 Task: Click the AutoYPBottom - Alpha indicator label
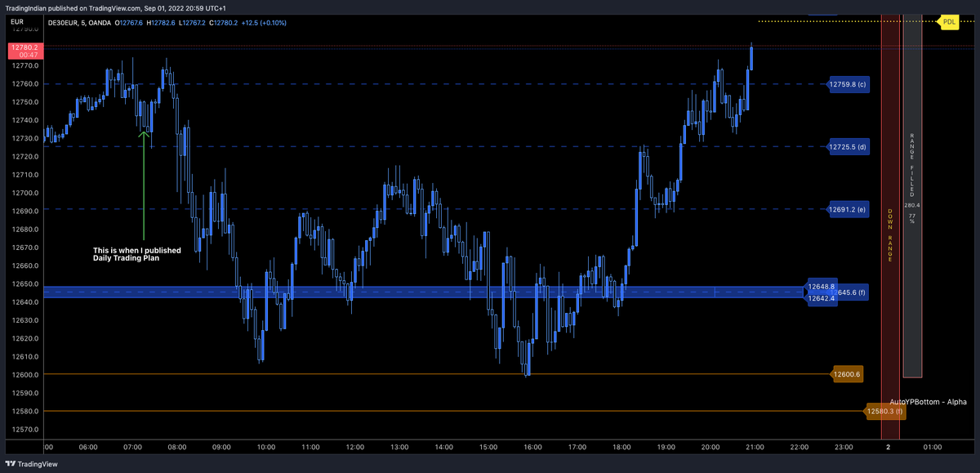929,402
